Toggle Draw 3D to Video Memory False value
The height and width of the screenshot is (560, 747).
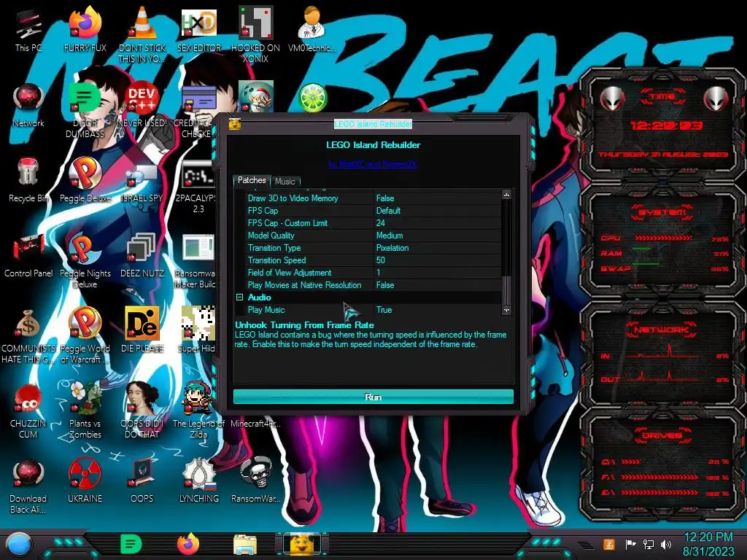tap(438, 198)
